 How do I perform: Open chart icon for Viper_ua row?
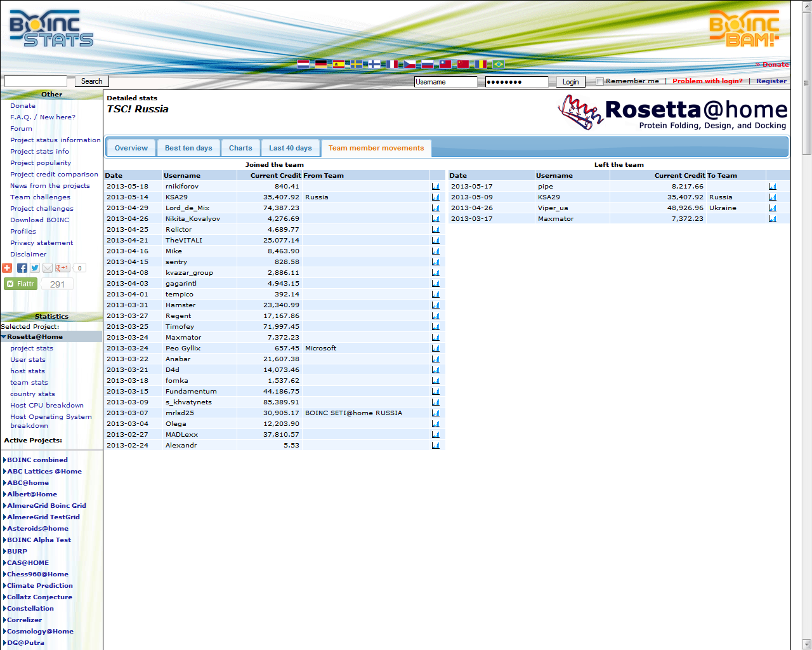click(x=773, y=208)
